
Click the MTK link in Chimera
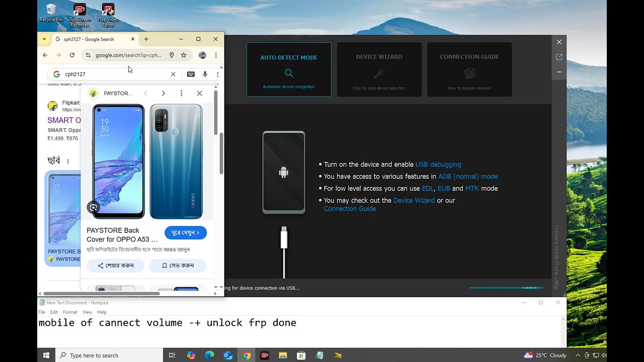click(x=472, y=189)
